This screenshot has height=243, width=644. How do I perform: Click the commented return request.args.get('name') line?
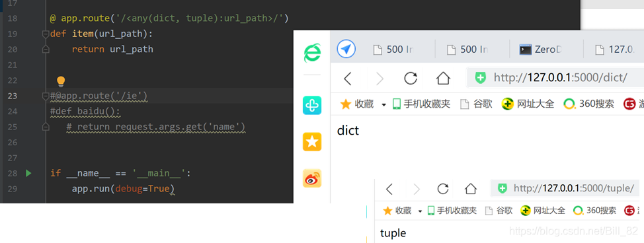[155, 127]
